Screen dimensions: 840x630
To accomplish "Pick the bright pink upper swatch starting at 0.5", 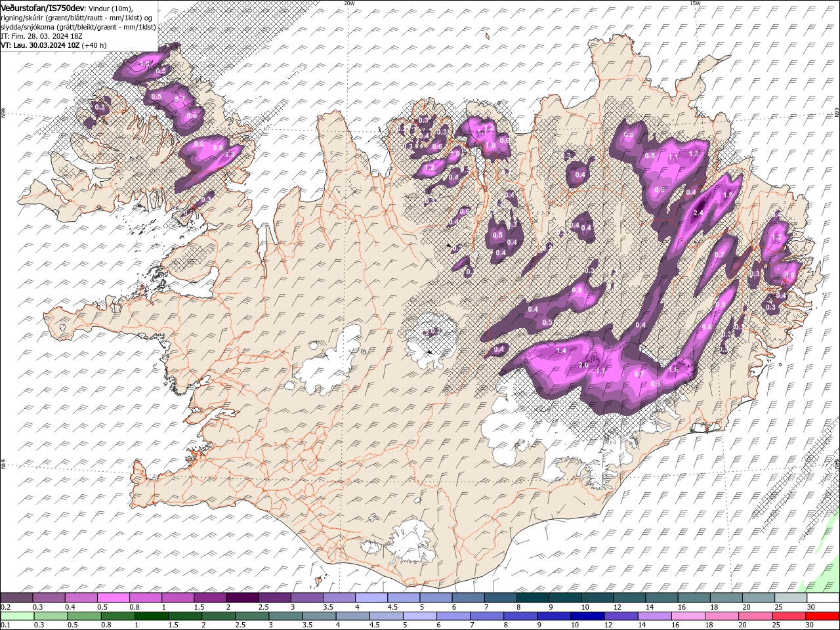I will coord(113,598).
